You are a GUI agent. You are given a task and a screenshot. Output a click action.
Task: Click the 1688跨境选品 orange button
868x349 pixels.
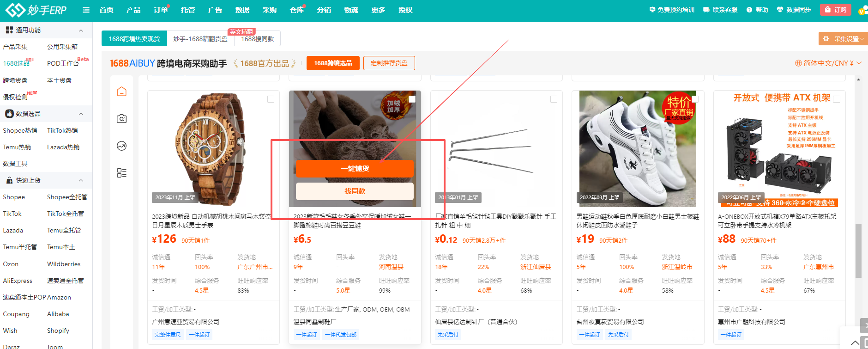coord(333,63)
